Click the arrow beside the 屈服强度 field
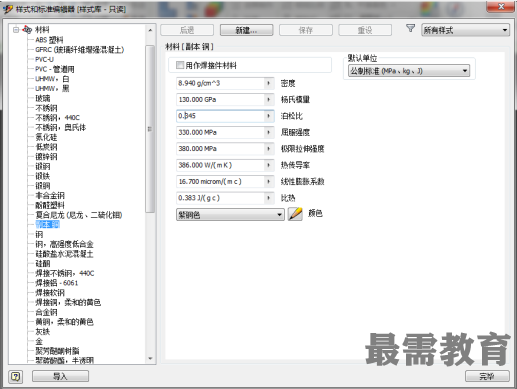Screen dimensions: 517x389 pyautogui.click(x=269, y=132)
